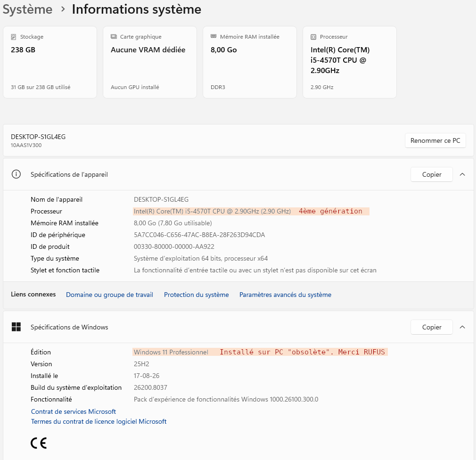The height and width of the screenshot is (460, 476).
Task: Select build value 26200.8037
Action: tap(150, 387)
